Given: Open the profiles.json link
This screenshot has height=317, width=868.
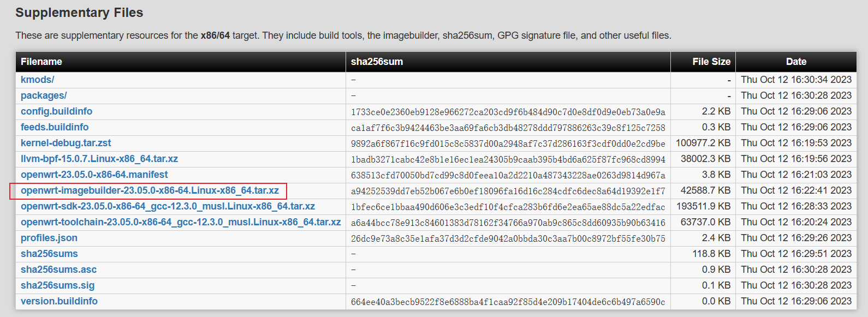Looking at the screenshot, I should click(49, 238).
